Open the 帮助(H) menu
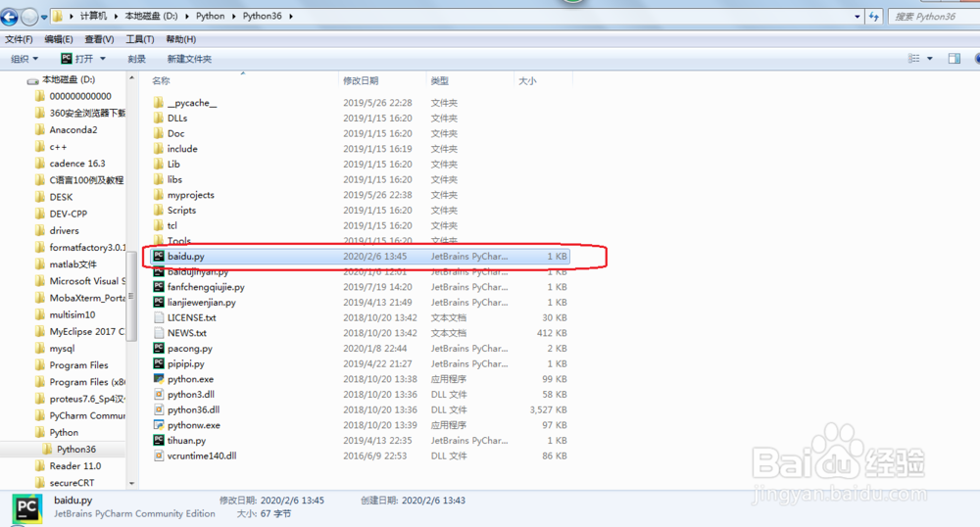 pos(181,39)
